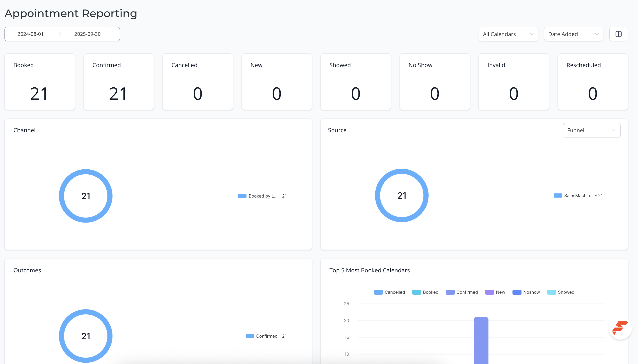The height and width of the screenshot is (364, 638).
Task: Toggle Confirmed series in calendar chart legend
Action: [462, 292]
